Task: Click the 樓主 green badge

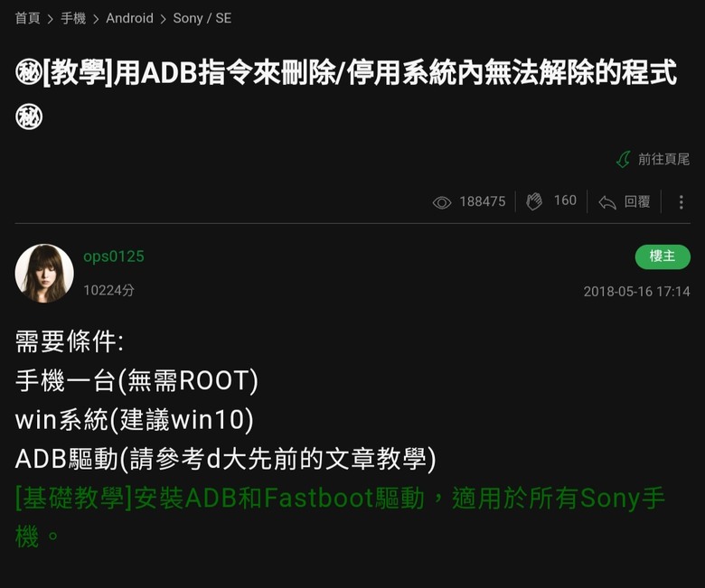Action: 663,257
